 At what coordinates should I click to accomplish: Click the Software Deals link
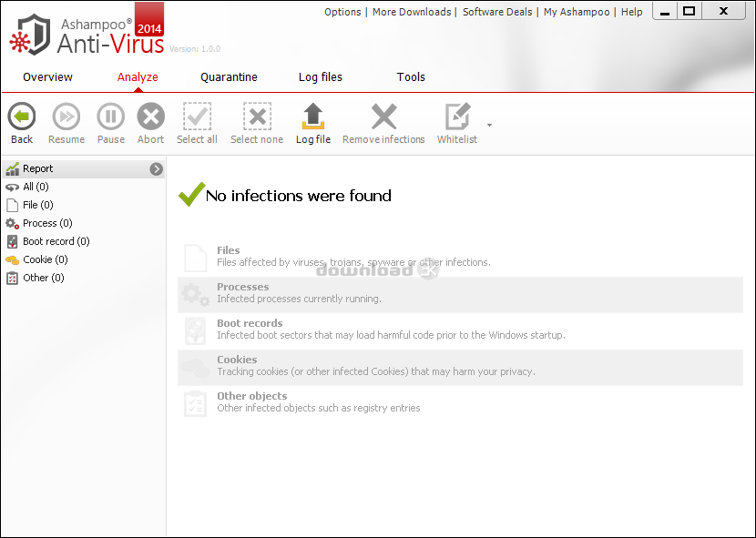(x=497, y=12)
